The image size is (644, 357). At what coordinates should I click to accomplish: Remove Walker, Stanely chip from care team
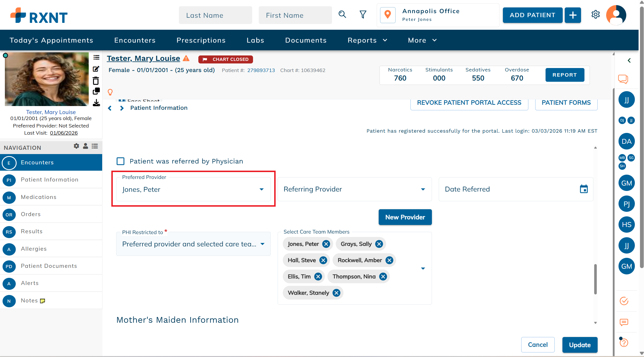tap(337, 293)
